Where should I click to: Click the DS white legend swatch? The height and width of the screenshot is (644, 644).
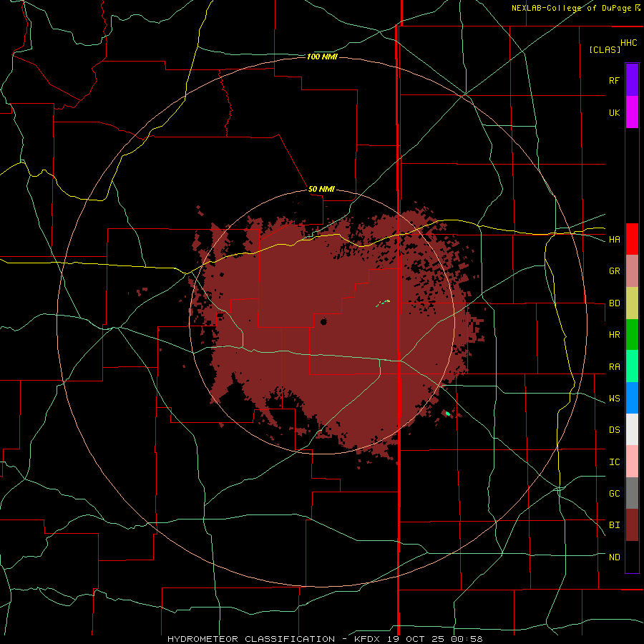[x=632, y=429]
